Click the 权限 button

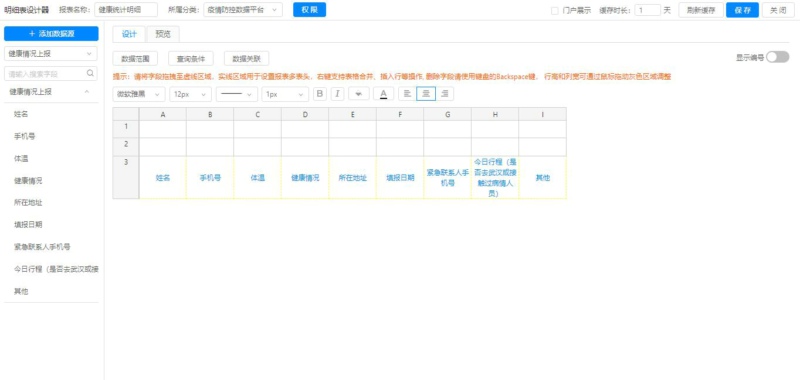(x=309, y=10)
